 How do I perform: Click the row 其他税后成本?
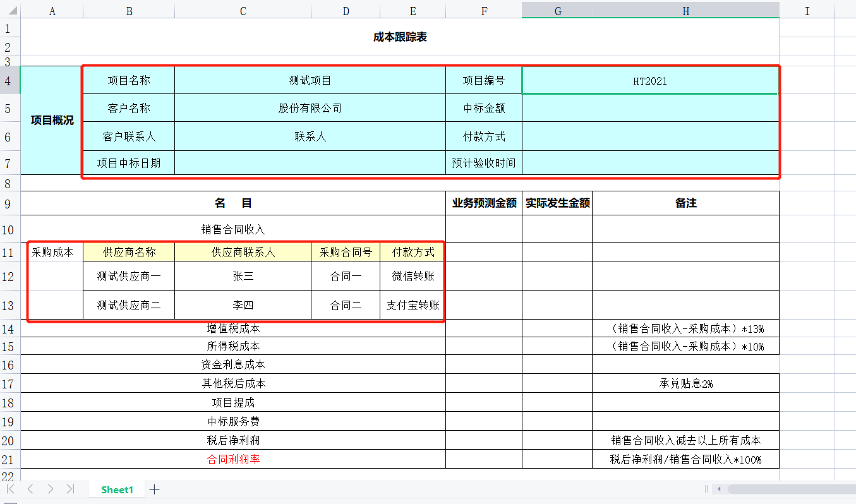click(233, 383)
